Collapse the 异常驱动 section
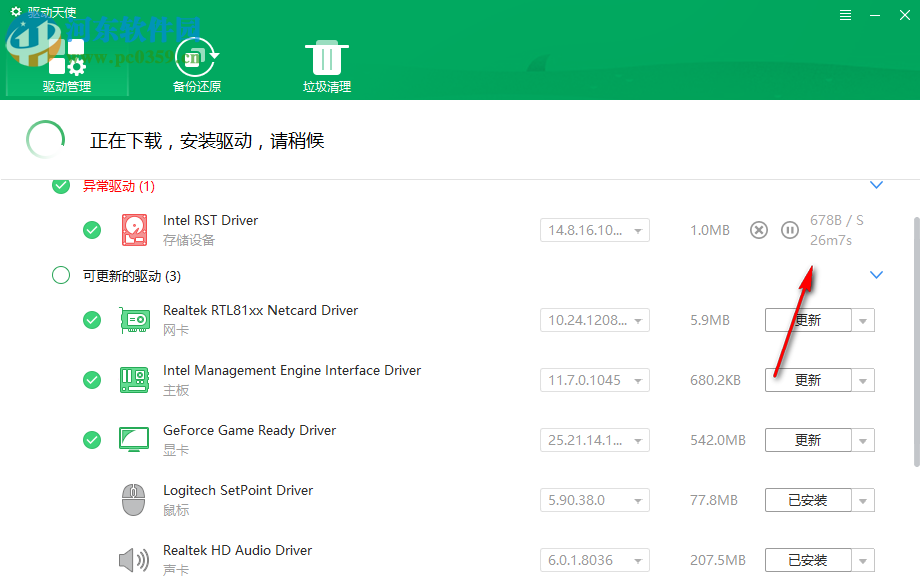Viewport: 920px width, 580px height. coord(876,184)
